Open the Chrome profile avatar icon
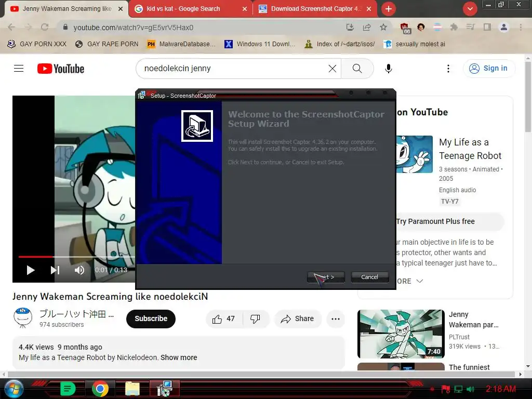The width and height of the screenshot is (532, 399). pyautogui.click(x=504, y=27)
